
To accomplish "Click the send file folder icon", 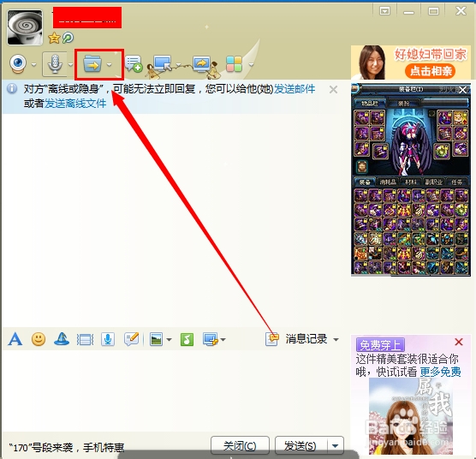I will 92,63.
